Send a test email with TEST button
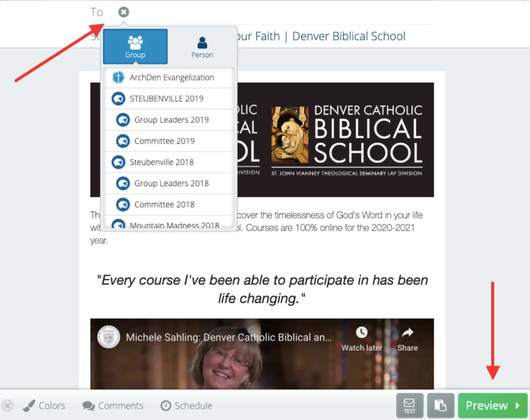Screen dimensions: 530x420 coord(410,406)
